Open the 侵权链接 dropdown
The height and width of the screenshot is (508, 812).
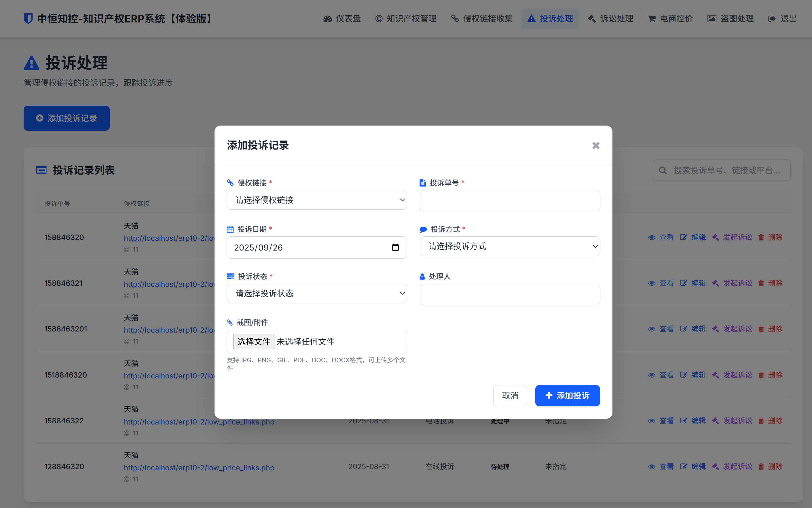316,200
